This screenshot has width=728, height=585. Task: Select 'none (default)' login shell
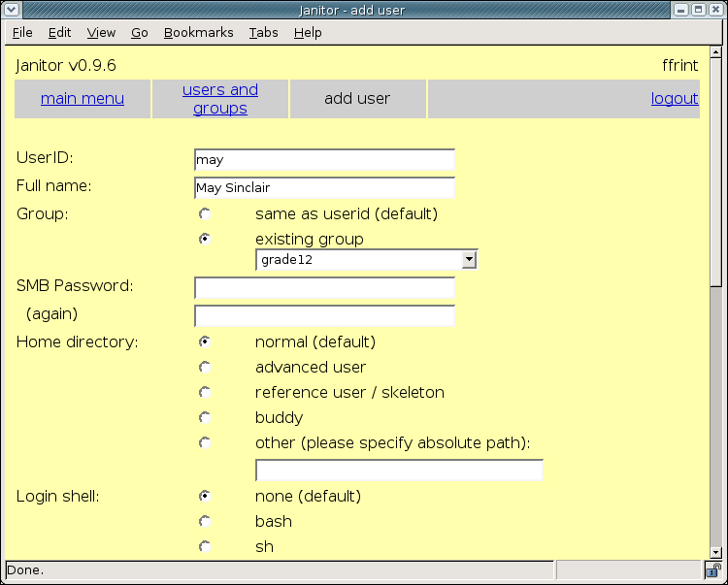point(205,497)
